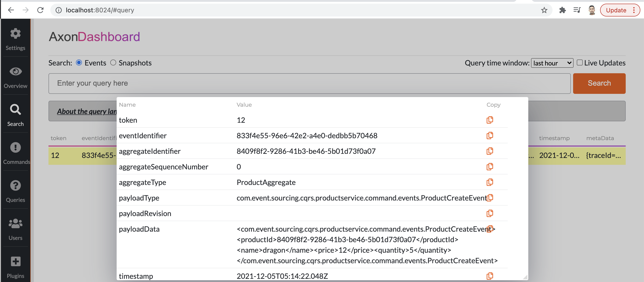Select the Overview eye icon in sidebar
Viewport: 644px width, 282px height.
pyautogui.click(x=15, y=76)
